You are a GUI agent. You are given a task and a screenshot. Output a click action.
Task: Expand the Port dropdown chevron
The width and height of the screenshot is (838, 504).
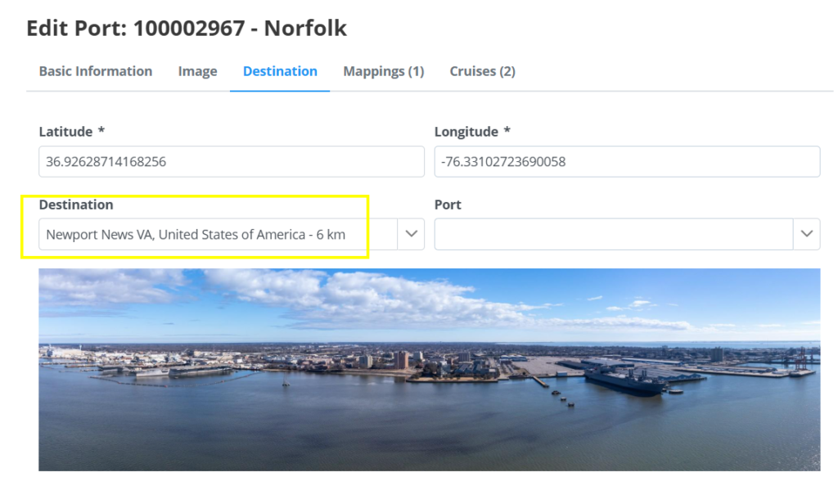tap(807, 235)
